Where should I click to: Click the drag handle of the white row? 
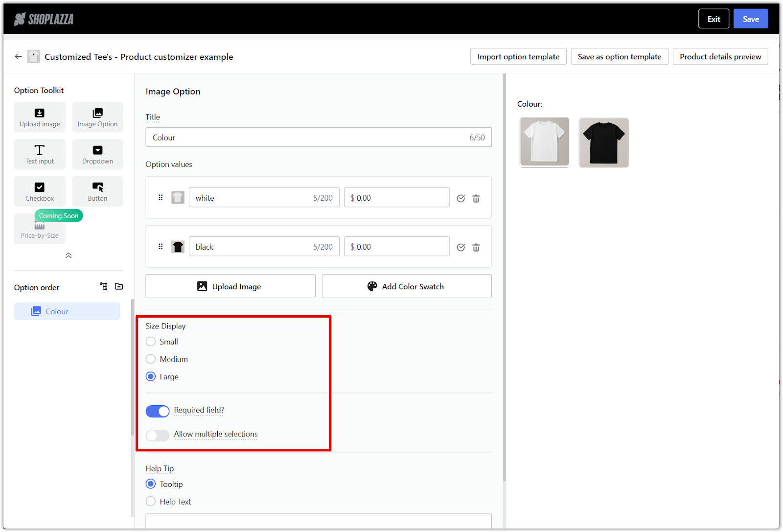coord(161,197)
